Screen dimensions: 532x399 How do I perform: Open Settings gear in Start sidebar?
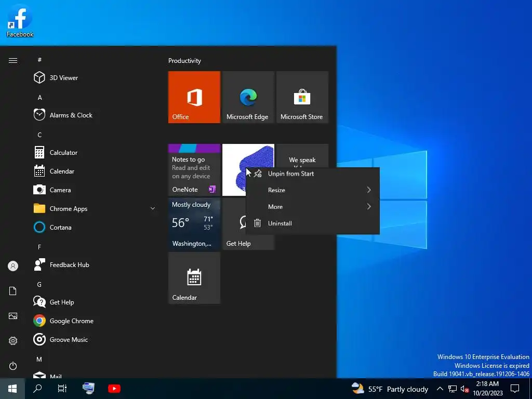tap(13, 341)
